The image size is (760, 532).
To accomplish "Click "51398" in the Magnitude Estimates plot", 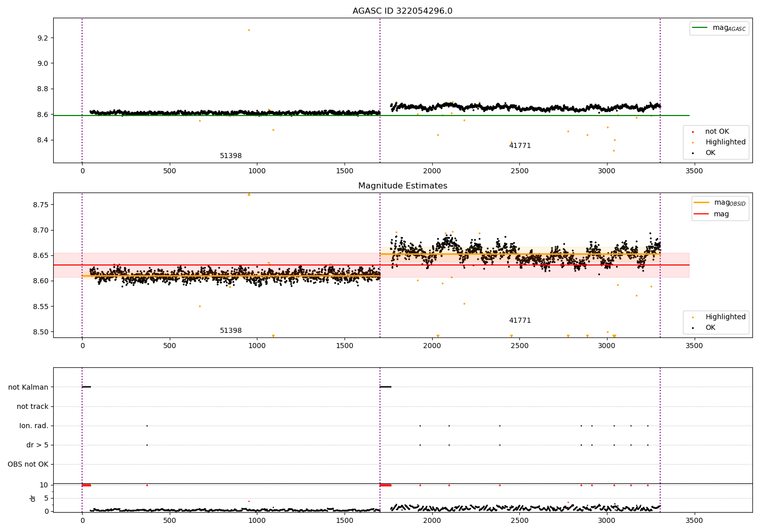I will [x=231, y=331].
